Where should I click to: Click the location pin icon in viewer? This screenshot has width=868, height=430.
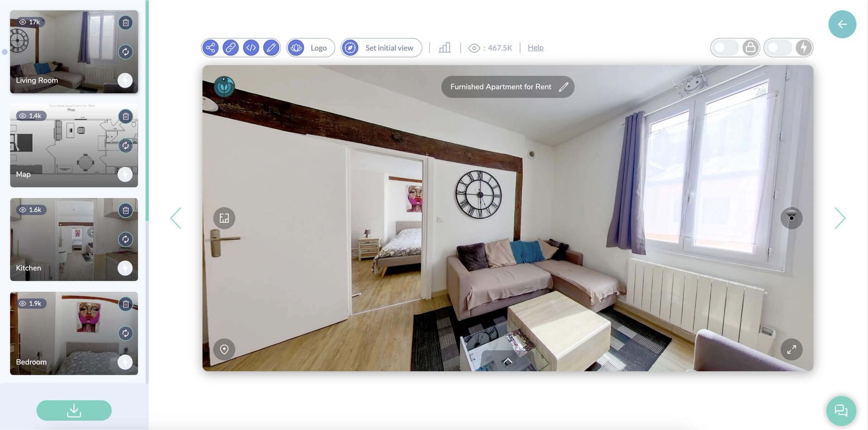coord(224,349)
